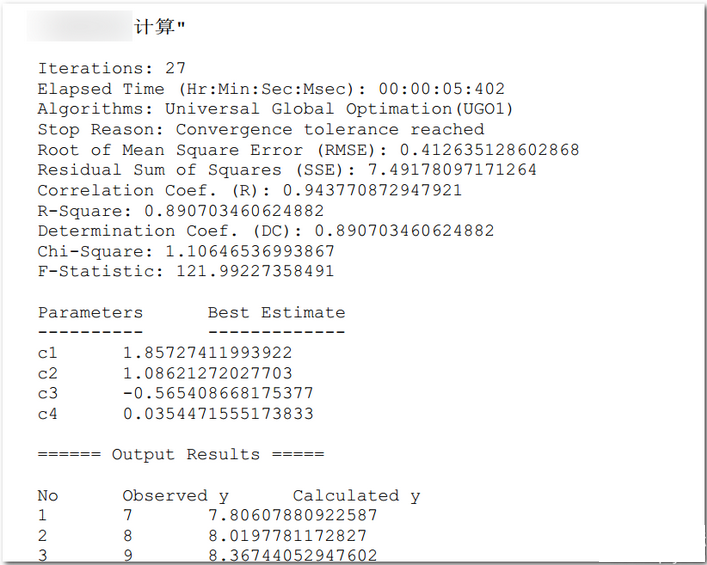Click the R-Square value line
Screen dimensions: 707x565
181,211
